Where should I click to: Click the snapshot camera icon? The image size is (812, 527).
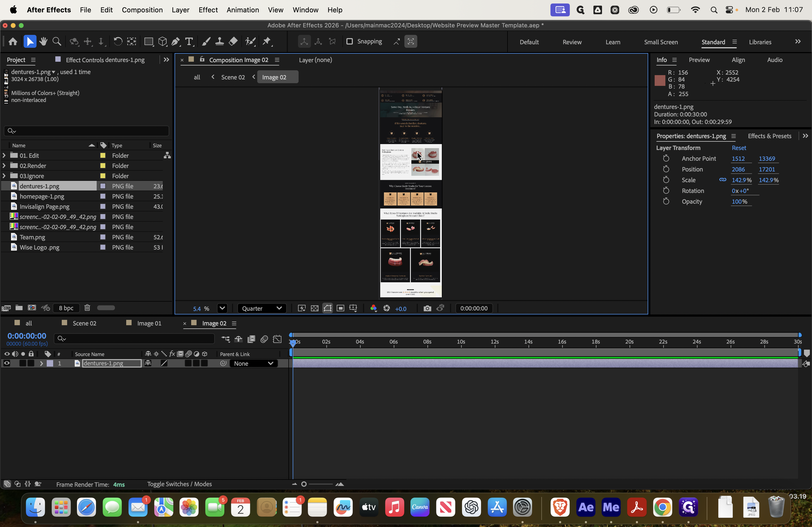coord(427,309)
